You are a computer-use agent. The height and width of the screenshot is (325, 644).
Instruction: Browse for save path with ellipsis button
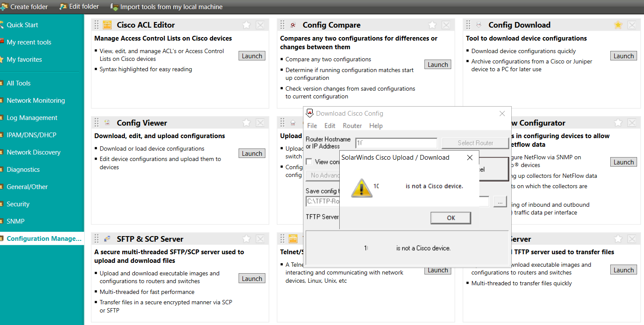pos(500,202)
